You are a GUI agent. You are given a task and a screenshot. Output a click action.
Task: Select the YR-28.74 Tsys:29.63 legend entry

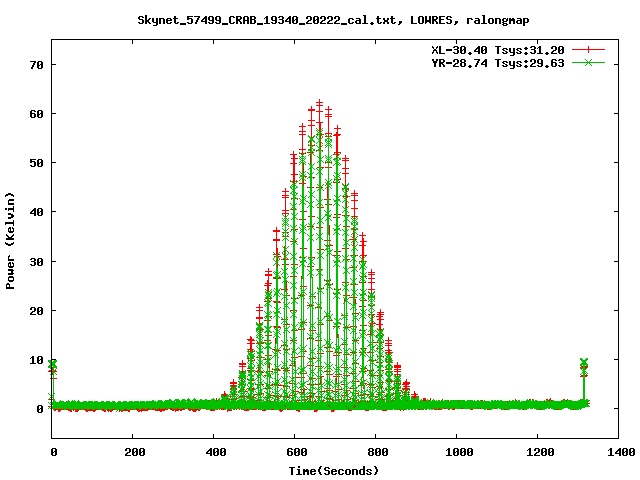[x=498, y=63]
